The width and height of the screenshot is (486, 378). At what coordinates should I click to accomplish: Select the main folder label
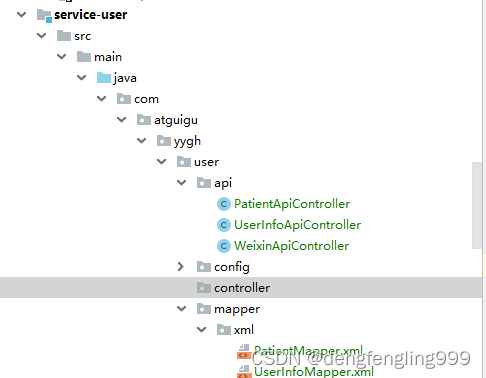pyautogui.click(x=108, y=57)
